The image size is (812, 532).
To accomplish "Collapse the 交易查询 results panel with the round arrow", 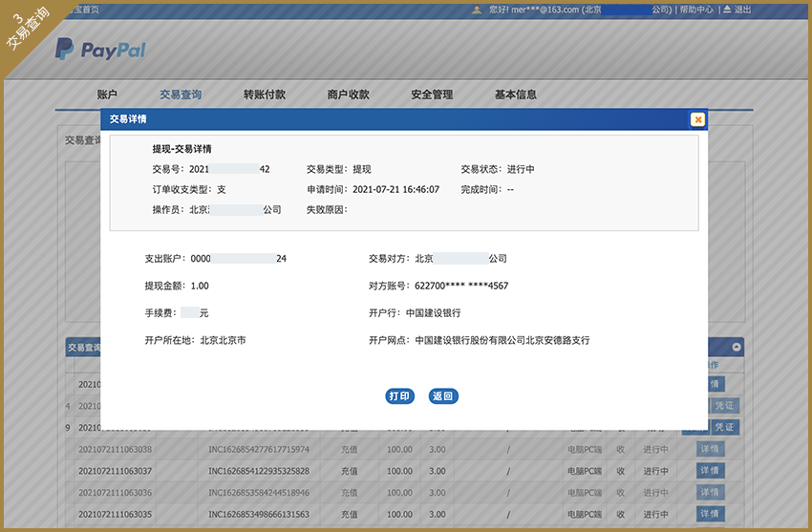I will coord(737,347).
